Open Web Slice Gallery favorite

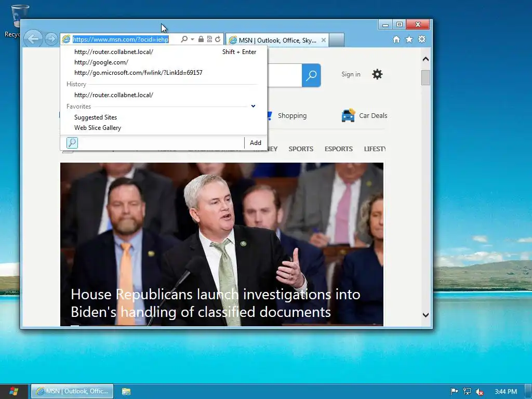tap(164, 128)
